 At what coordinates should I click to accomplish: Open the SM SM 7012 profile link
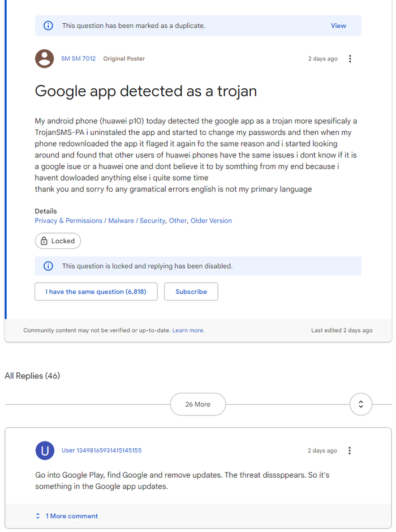coord(78,59)
